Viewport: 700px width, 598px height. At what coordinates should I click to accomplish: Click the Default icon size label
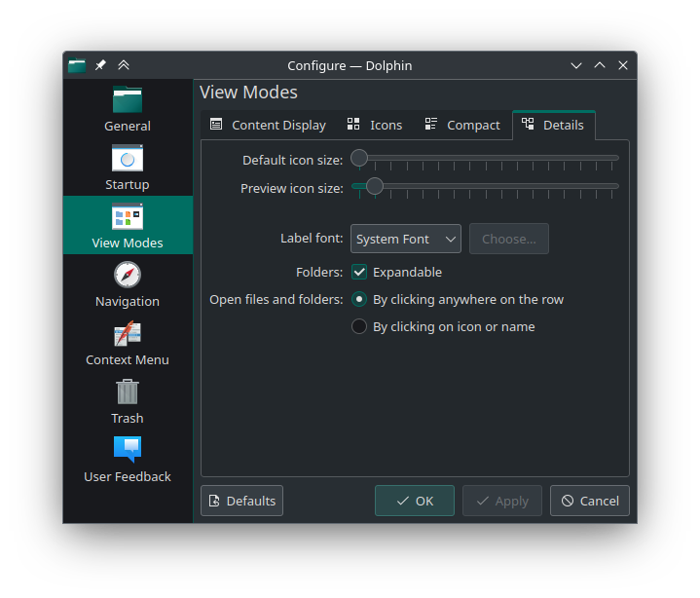click(x=292, y=160)
